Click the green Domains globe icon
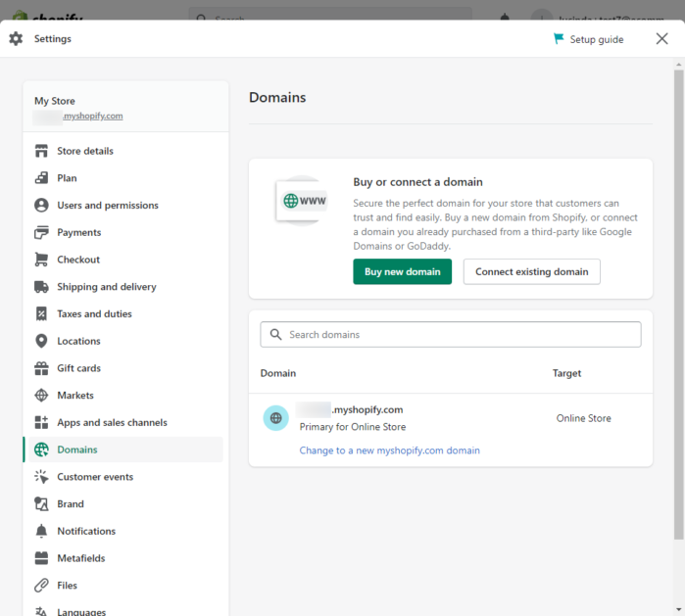685x616 pixels. [x=41, y=450]
